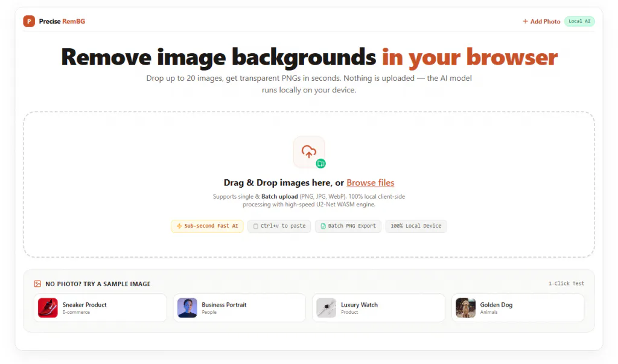Click the Add Photo button

[541, 21]
